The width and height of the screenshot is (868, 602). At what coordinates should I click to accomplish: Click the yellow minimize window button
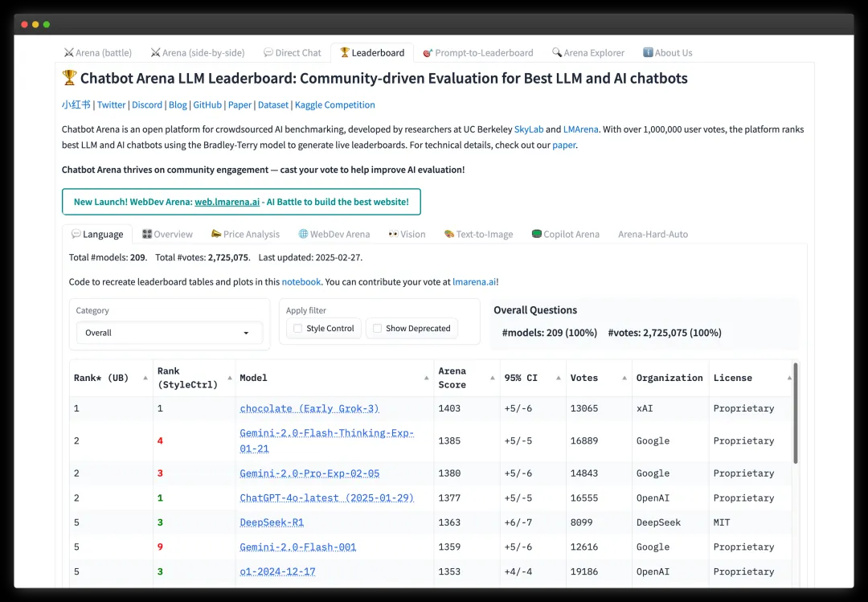pyautogui.click(x=35, y=24)
